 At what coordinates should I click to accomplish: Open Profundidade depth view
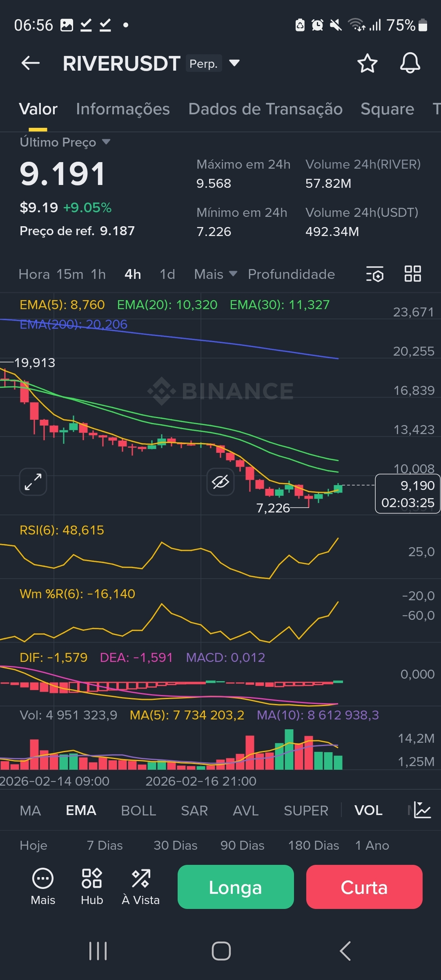pyautogui.click(x=292, y=274)
